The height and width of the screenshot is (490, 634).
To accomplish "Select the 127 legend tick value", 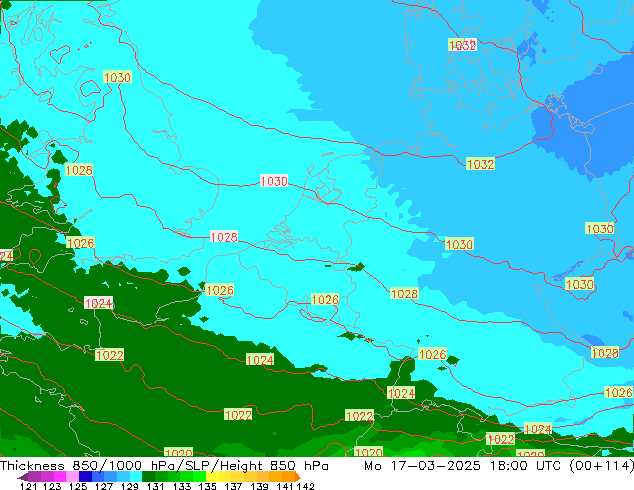I will (104, 486).
